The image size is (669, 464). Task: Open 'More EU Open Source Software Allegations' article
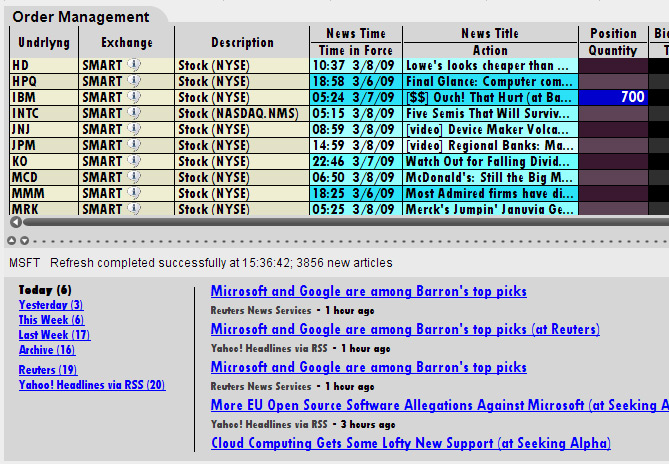439,405
